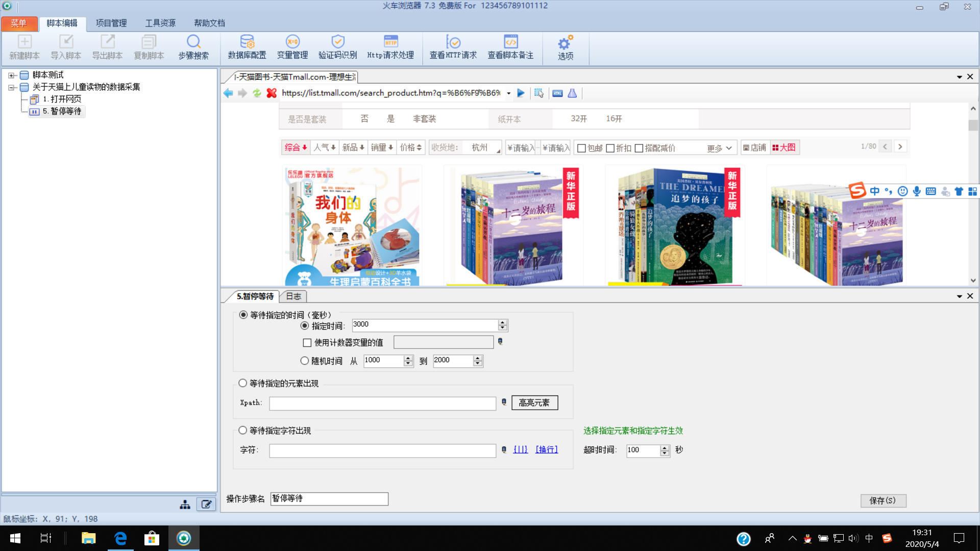Open 变量管理 variable manager
The width and height of the screenshot is (980, 551).
point(292,42)
